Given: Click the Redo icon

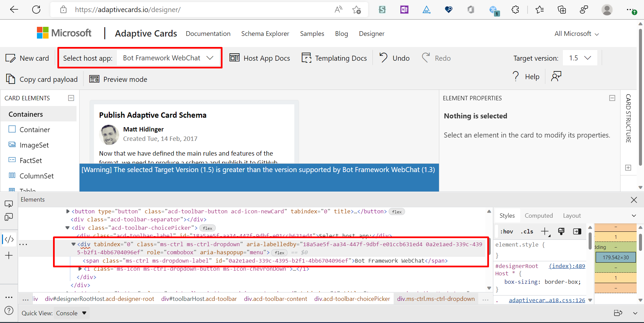Looking at the screenshot, I should tap(425, 58).
